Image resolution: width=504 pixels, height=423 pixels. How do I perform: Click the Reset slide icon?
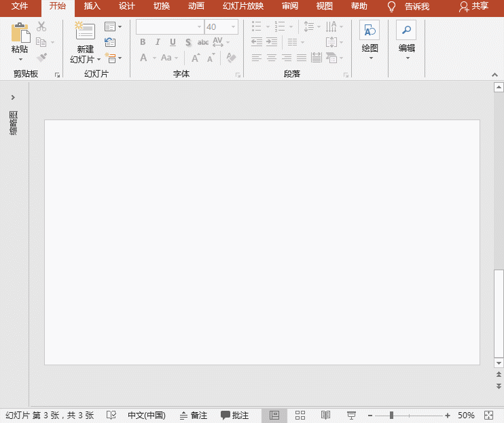click(110, 42)
